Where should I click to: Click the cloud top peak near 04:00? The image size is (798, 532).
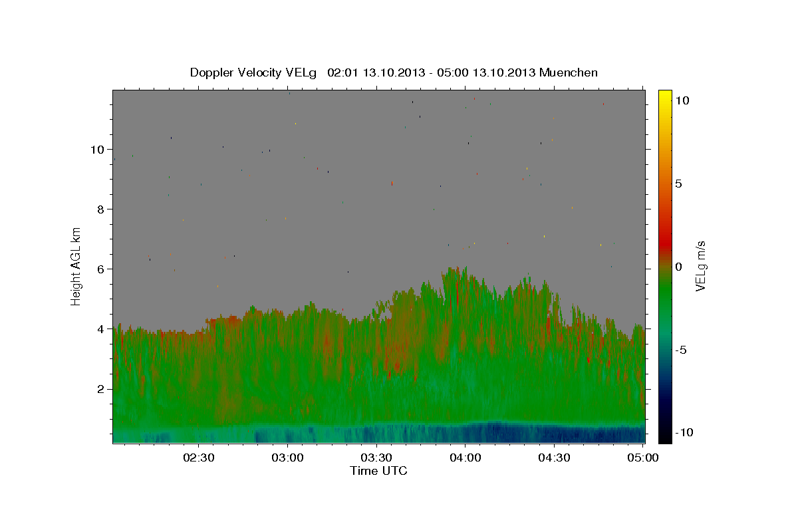coord(456,271)
